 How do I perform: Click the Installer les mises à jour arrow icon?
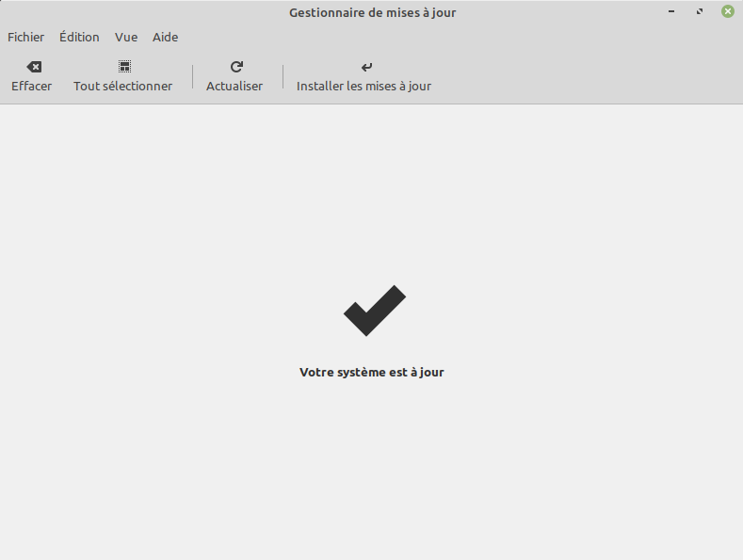coord(366,67)
